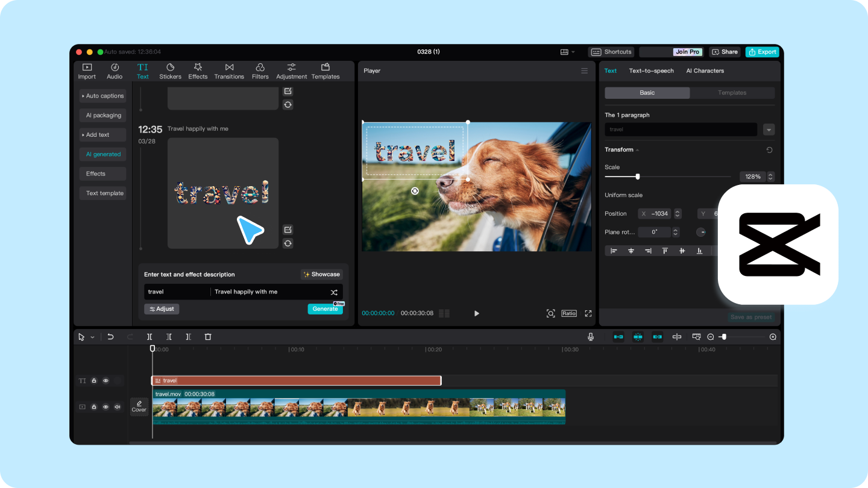Align text to horizontal center
Viewport: 868px width, 488px height.
coord(631,251)
